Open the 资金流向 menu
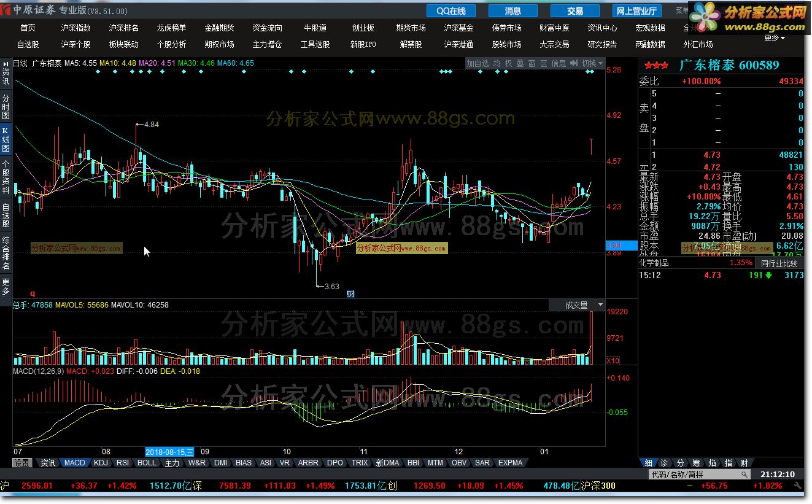The image size is (812, 504). 268,28
